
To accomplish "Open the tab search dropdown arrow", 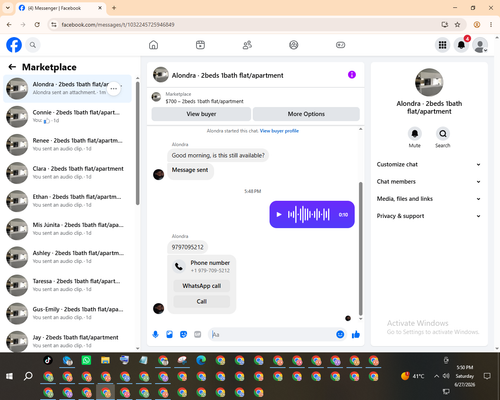I will (x=8, y=8).
